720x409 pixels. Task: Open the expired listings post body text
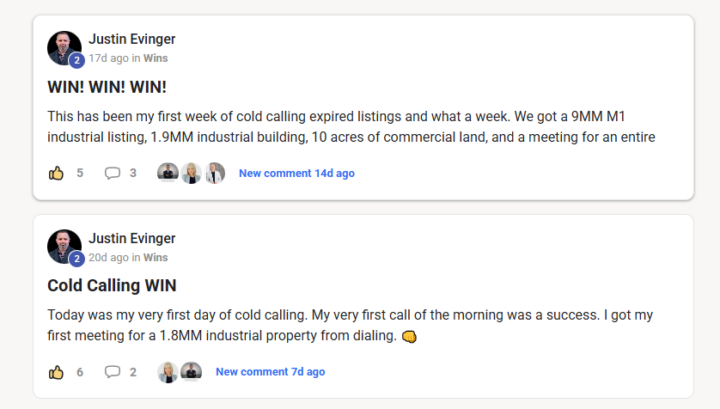350,126
